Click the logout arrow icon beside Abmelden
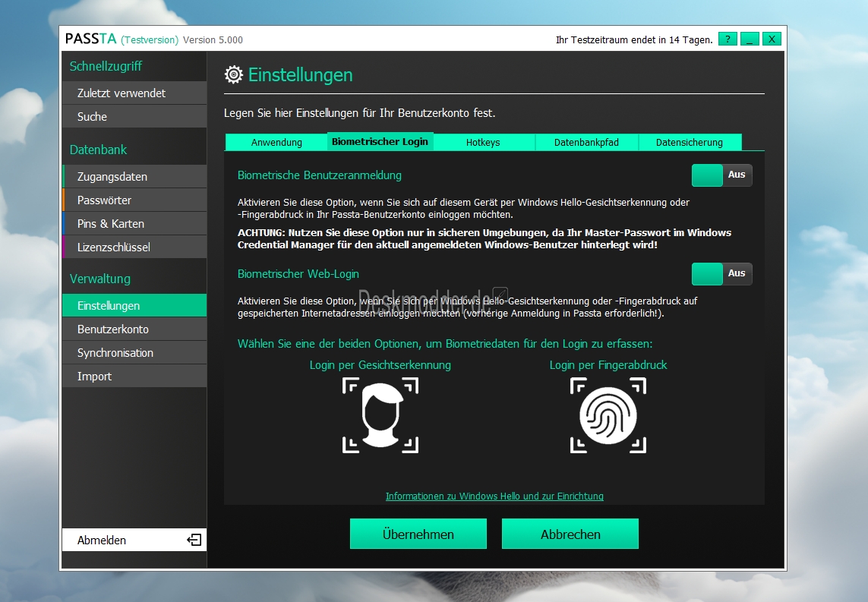 194,540
